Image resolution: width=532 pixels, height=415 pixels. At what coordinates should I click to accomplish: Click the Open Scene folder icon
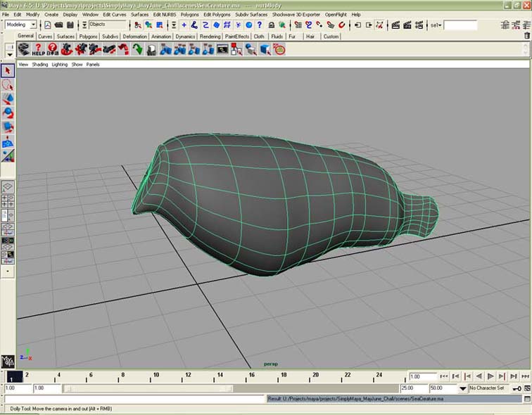pos(59,25)
